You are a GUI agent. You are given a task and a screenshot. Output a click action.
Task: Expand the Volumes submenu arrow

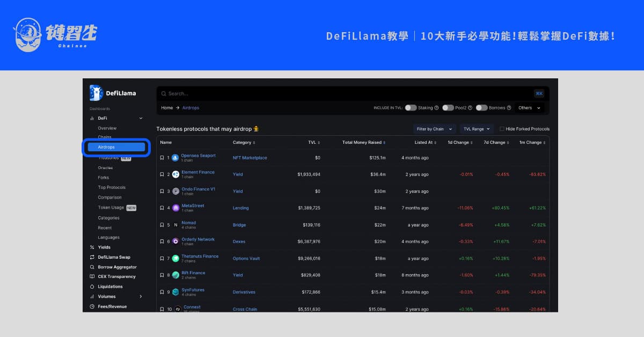(x=141, y=296)
